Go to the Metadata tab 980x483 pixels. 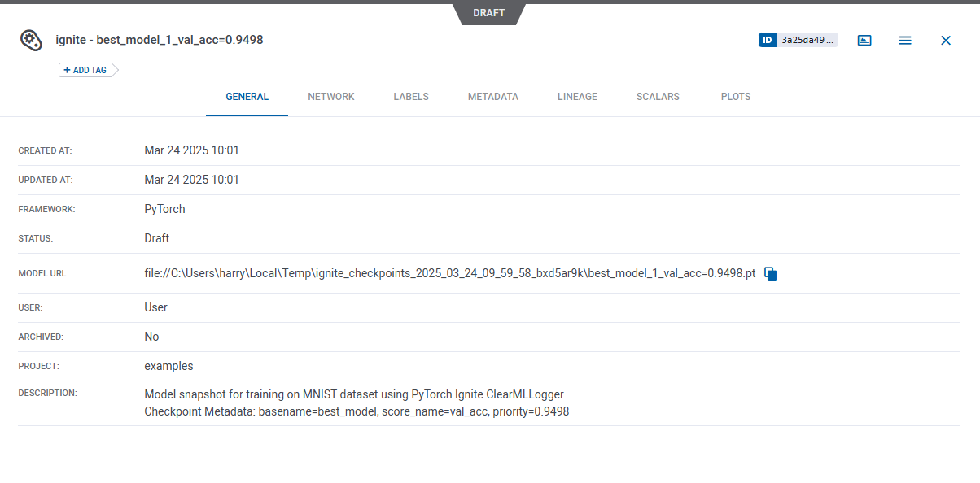pyautogui.click(x=492, y=97)
